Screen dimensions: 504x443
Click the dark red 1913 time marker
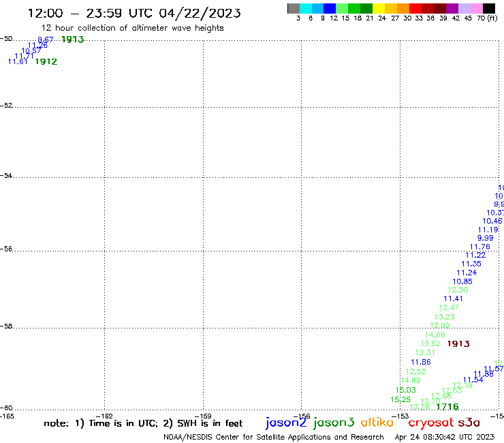[x=458, y=344]
